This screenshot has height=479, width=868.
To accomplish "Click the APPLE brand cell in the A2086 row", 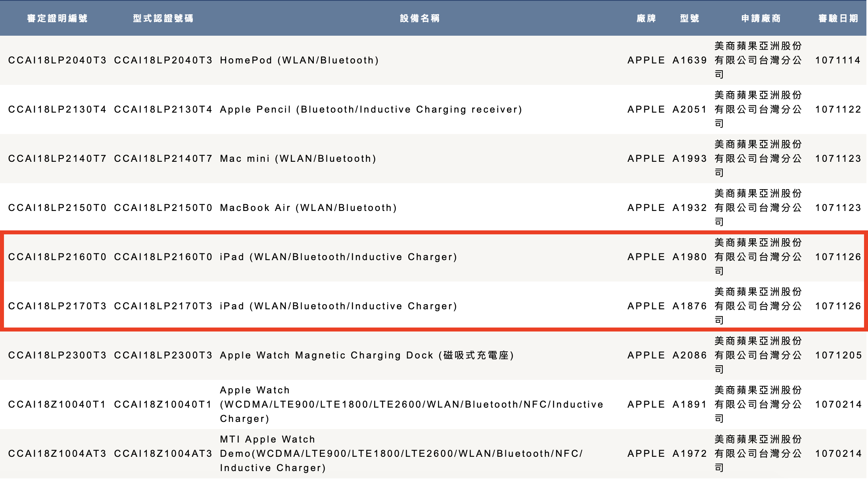I will pyautogui.click(x=646, y=355).
